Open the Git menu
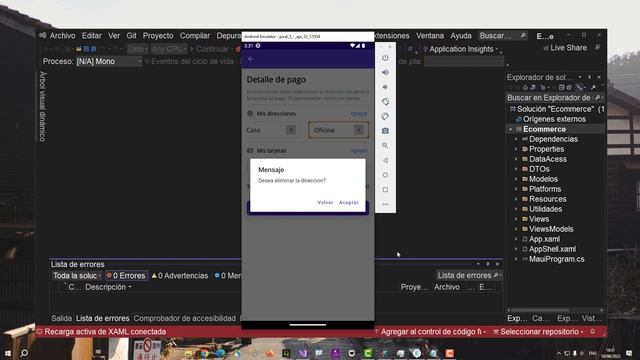640x360 pixels. coord(131,36)
